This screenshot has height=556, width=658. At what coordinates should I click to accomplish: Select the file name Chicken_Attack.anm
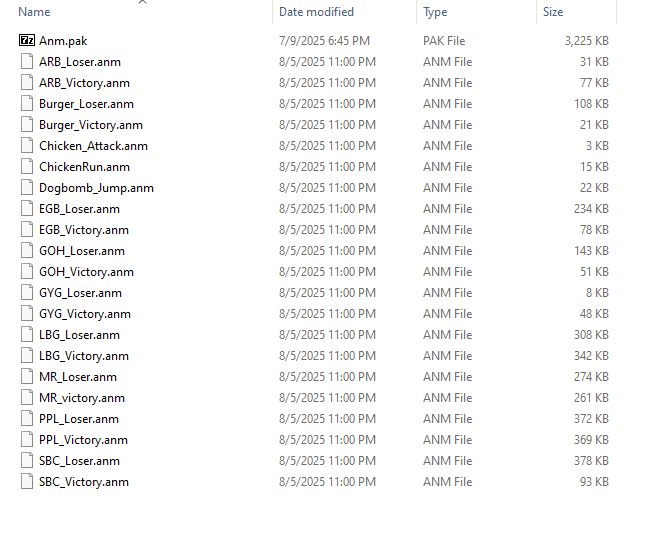point(93,146)
